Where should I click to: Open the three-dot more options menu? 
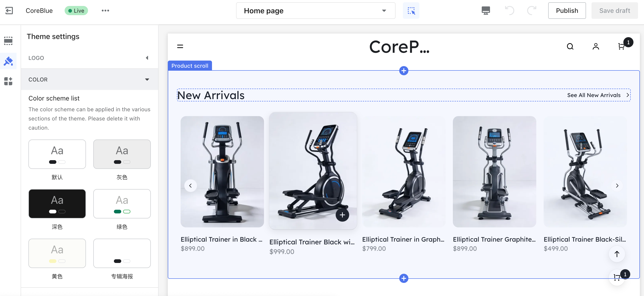click(x=105, y=11)
